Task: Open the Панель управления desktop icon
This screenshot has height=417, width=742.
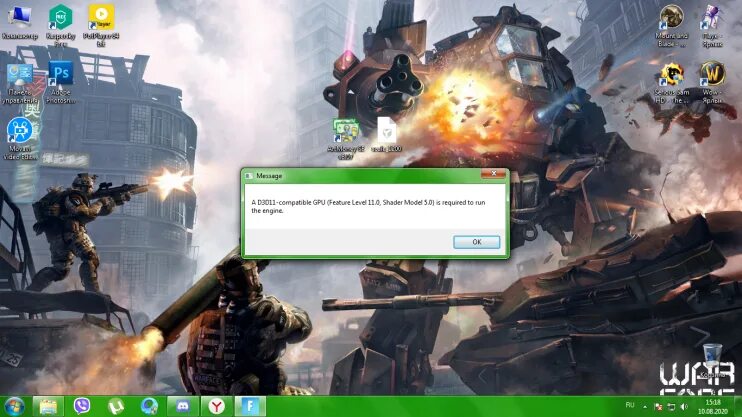Action: 19,83
